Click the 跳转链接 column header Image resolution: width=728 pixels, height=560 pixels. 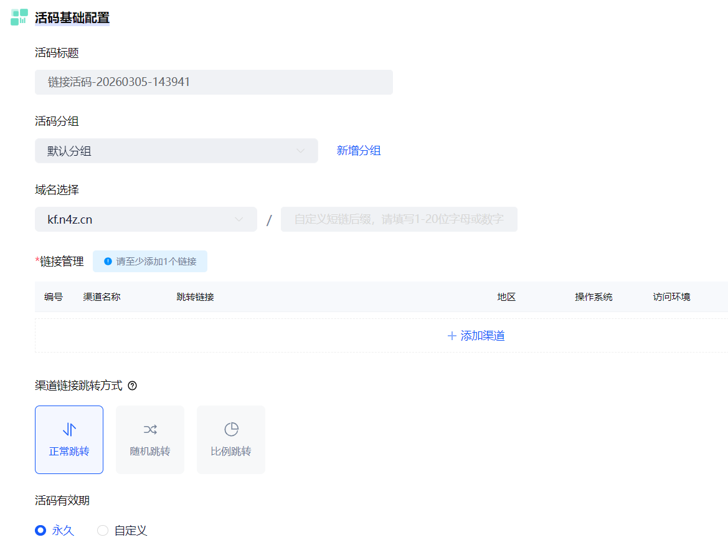click(195, 297)
